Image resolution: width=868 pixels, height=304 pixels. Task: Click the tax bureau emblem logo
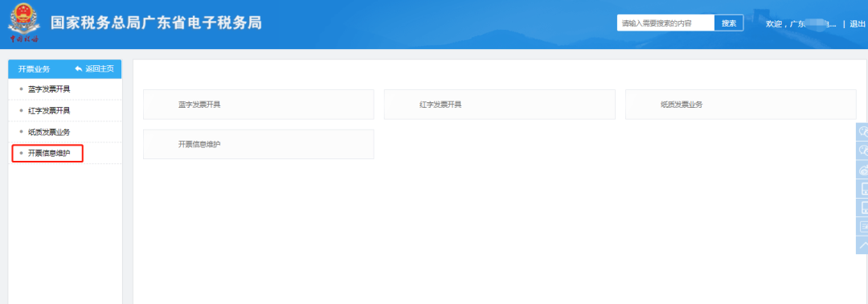pos(24,23)
